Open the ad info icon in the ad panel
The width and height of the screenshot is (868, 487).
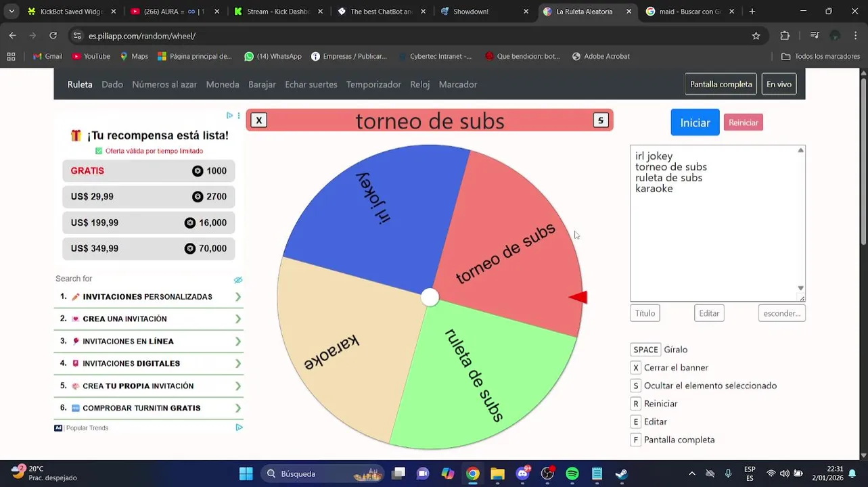point(229,116)
